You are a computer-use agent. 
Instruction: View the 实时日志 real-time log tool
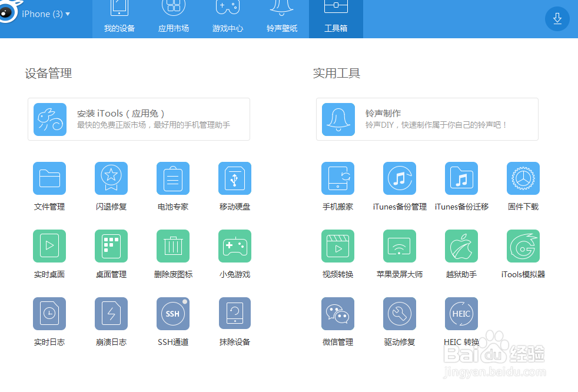coord(49,314)
